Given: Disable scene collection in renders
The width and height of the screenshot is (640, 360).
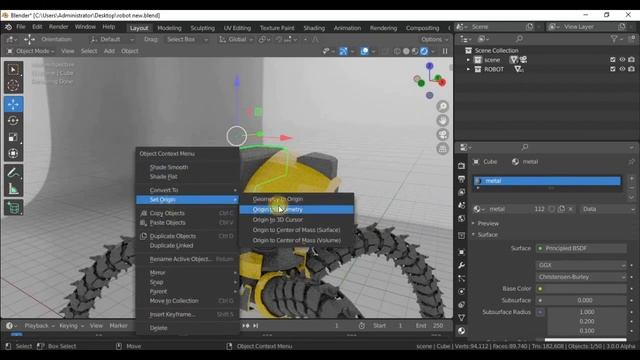Looking at the screenshot, I should click(x=631, y=60).
